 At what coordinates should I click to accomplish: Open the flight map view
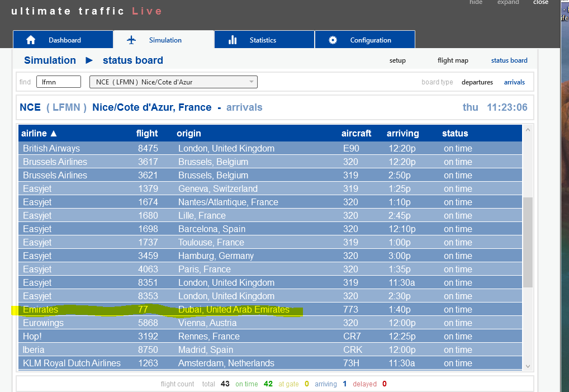click(453, 60)
